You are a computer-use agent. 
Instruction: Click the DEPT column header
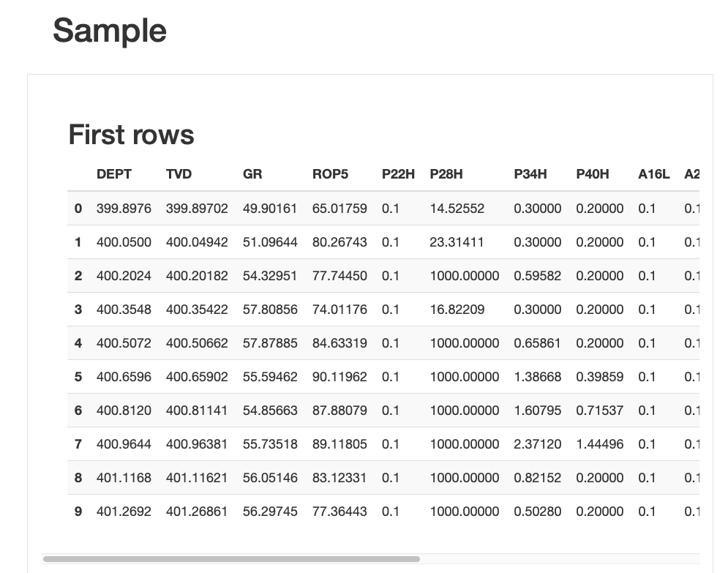[114, 174]
